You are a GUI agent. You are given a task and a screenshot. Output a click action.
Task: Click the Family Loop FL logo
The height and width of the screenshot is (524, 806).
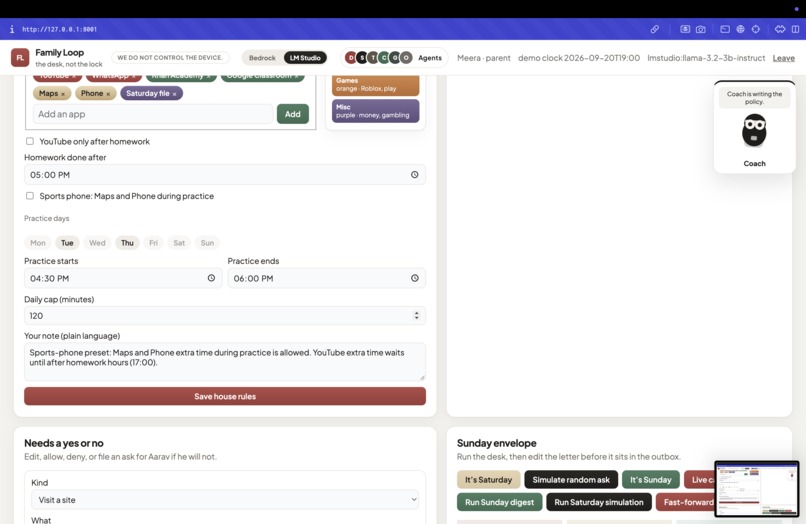coord(20,58)
